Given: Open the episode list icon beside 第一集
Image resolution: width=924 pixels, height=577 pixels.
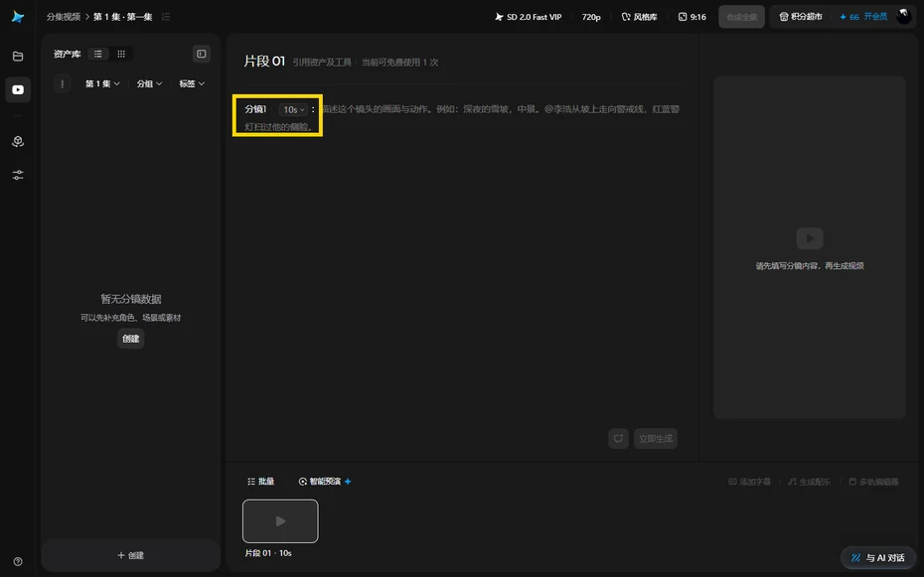Looking at the screenshot, I should (x=166, y=17).
